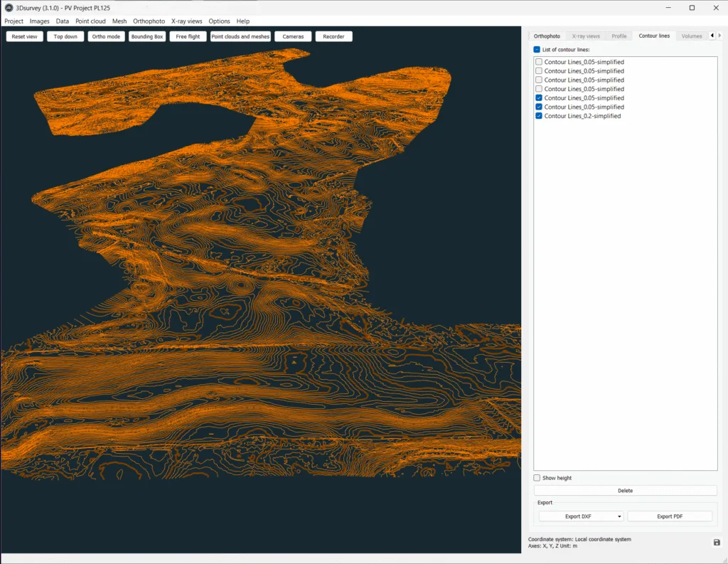Activate Free flight navigation
Screen dimensions: 728x564
pos(188,37)
